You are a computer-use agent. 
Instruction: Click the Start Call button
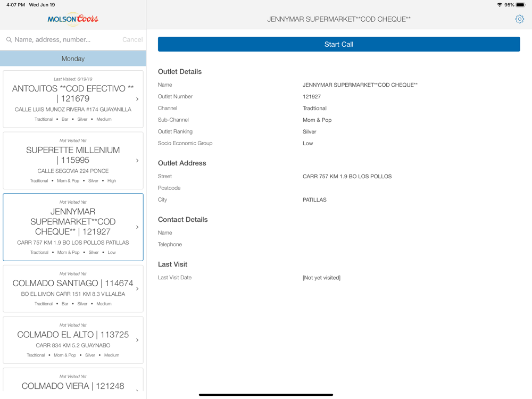pos(338,44)
